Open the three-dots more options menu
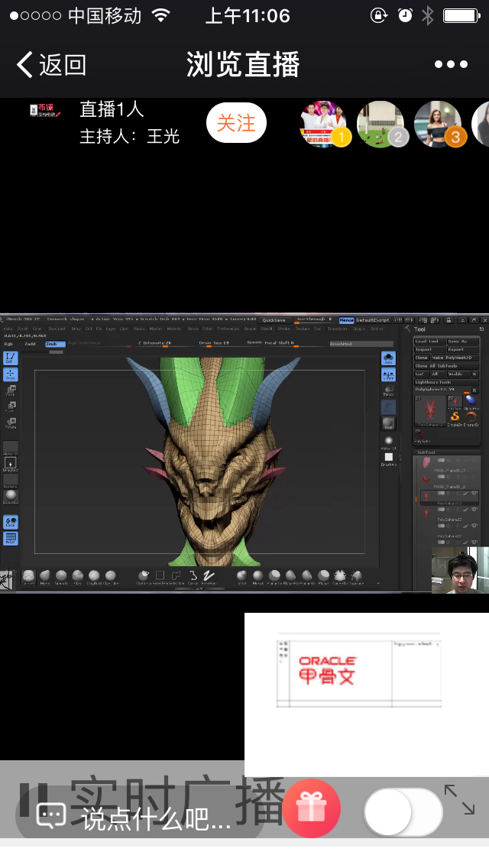This screenshot has width=489, height=868. [450, 65]
